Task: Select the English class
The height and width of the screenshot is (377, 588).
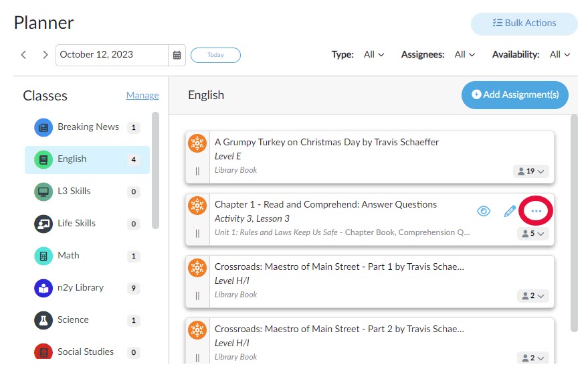Action: click(x=87, y=159)
